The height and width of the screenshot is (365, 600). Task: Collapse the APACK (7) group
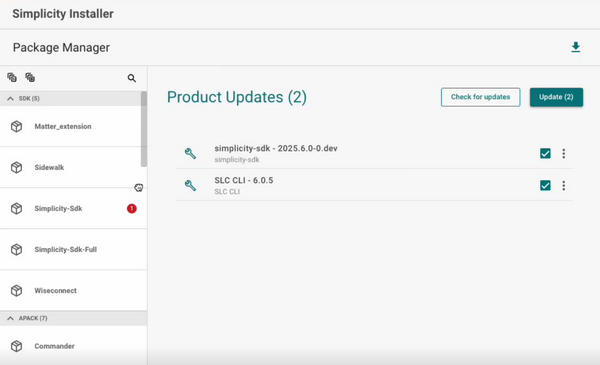point(10,318)
